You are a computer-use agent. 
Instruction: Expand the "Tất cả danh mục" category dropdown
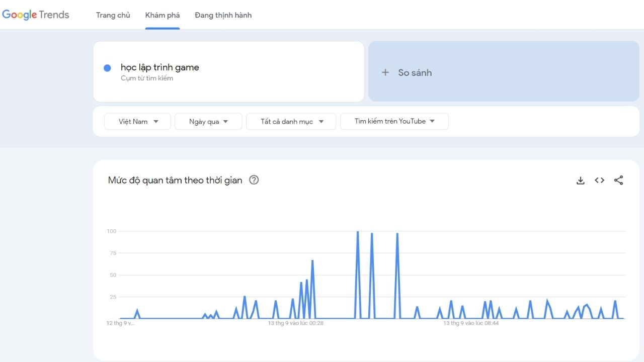coord(291,121)
